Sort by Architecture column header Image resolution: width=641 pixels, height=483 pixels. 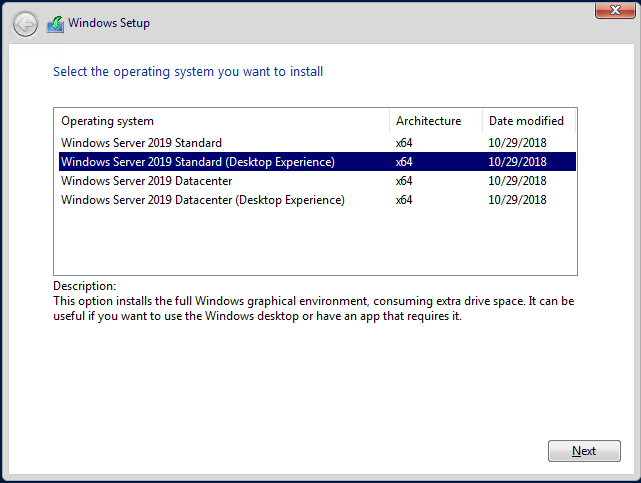tap(436, 121)
